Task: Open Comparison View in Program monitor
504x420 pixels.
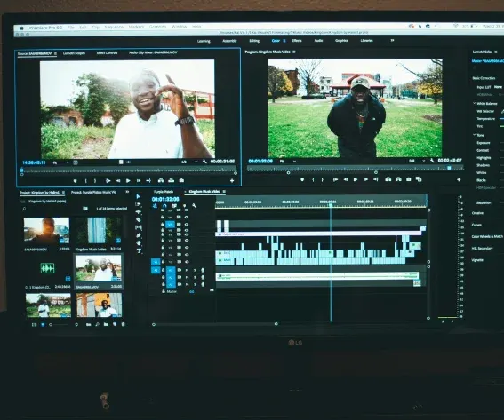Action: [419, 179]
